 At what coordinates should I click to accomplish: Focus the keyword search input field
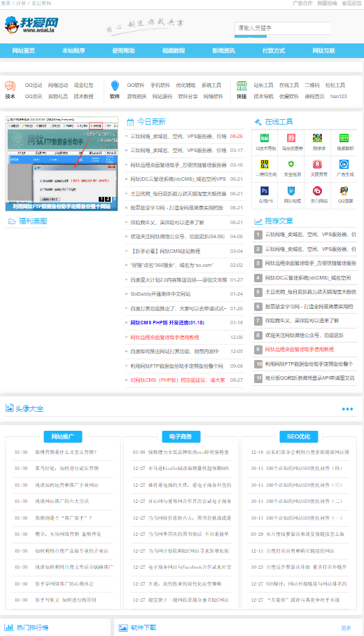(x=283, y=29)
